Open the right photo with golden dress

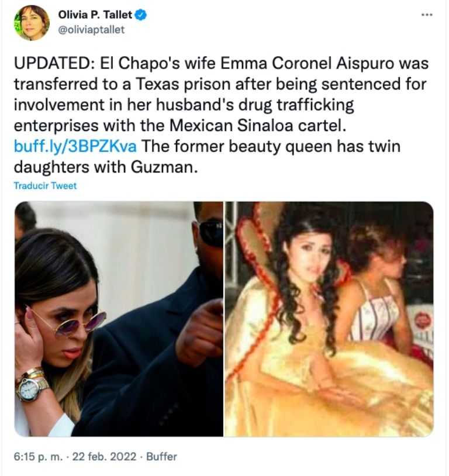click(x=329, y=319)
